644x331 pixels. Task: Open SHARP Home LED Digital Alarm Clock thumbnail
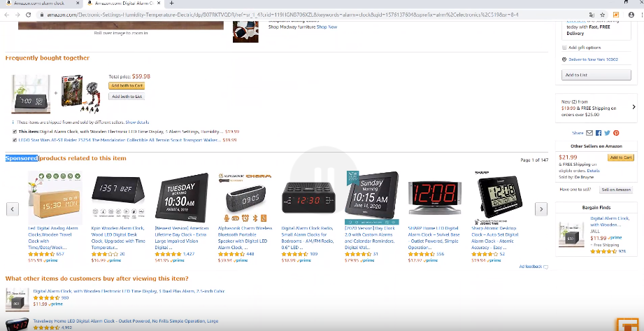435,197
